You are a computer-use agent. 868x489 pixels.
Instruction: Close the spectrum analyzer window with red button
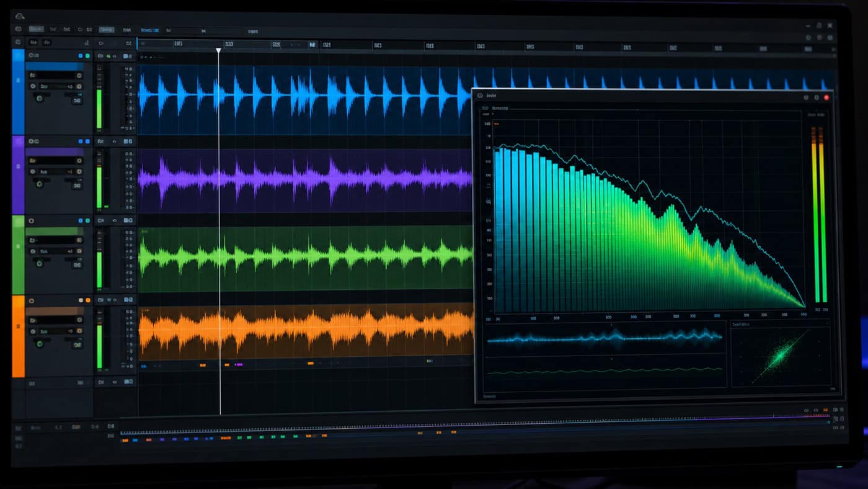pos(826,97)
